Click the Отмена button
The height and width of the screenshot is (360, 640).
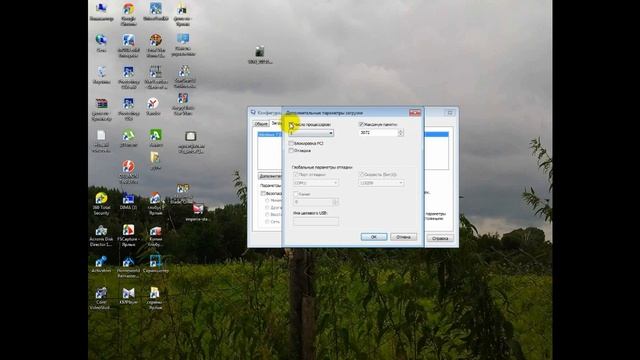(403, 237)
